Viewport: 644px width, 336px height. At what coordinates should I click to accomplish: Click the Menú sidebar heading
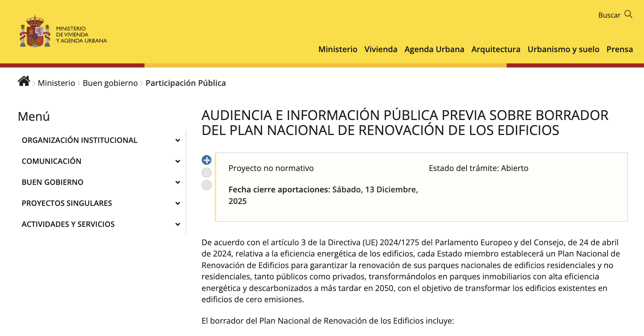click(34, 116)
